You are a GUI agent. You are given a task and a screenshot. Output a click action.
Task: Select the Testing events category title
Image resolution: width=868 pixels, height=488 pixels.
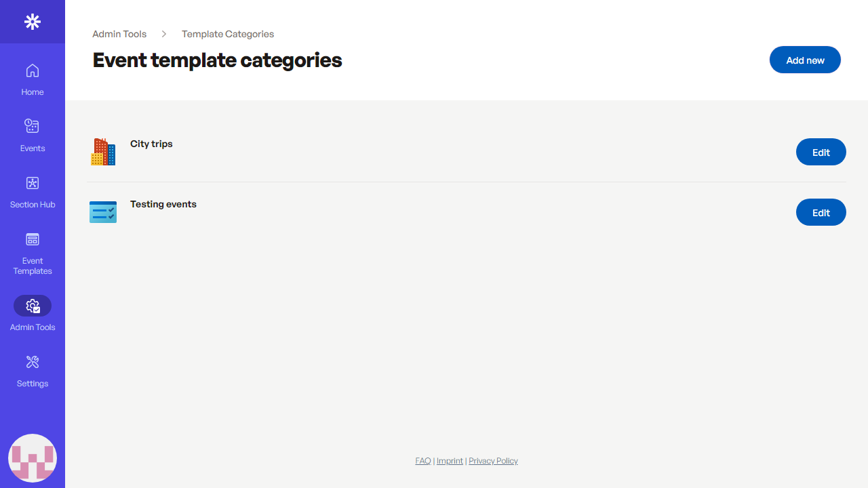[163, 204]
